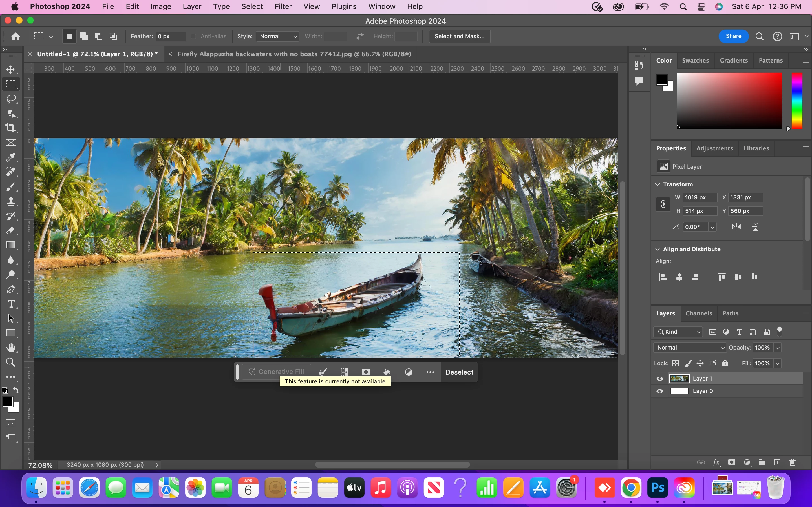Screen dimensions: 812x507
Task: Collapse the Align and Distribute section
Action: click(658, 249)
